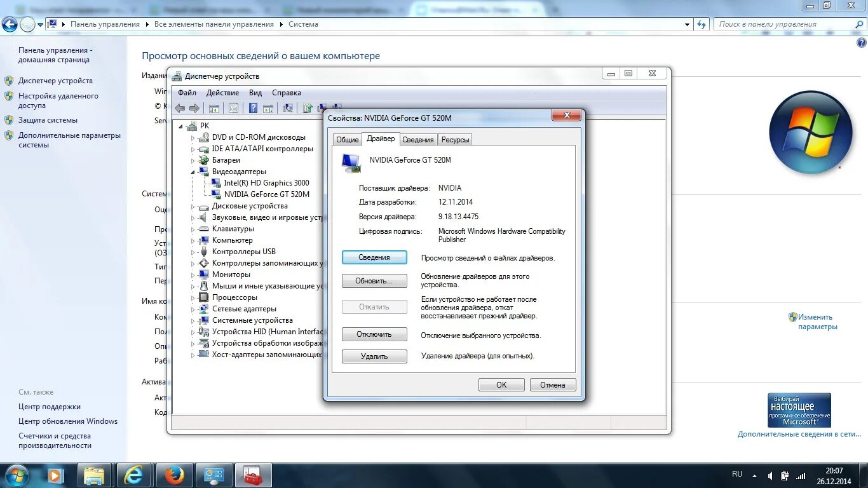
Task: Expand DVD и CD-ROM дисководы node
Action: tap(193, 137)
